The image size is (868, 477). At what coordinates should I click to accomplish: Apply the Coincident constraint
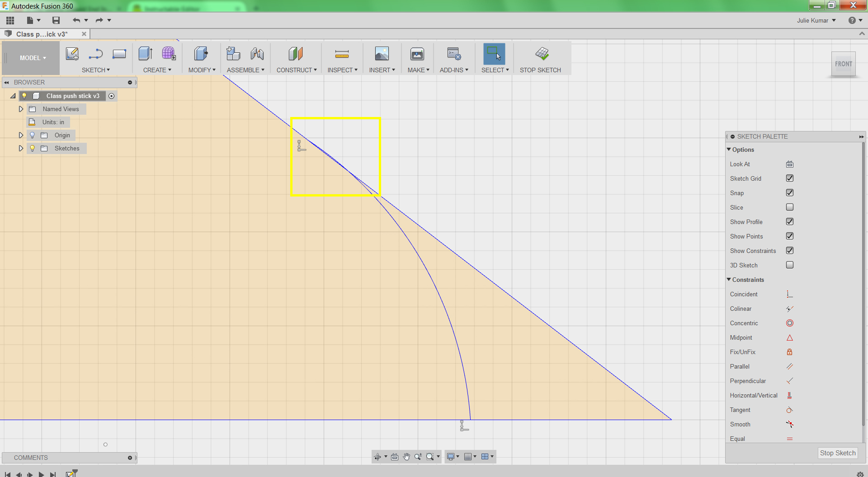790,294
